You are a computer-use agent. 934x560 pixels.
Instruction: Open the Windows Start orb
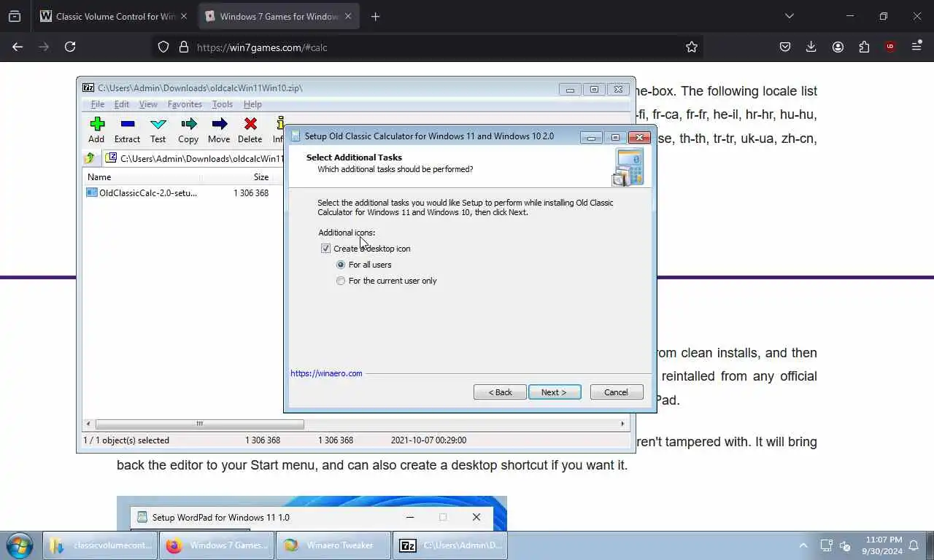(x=19, y=545)
